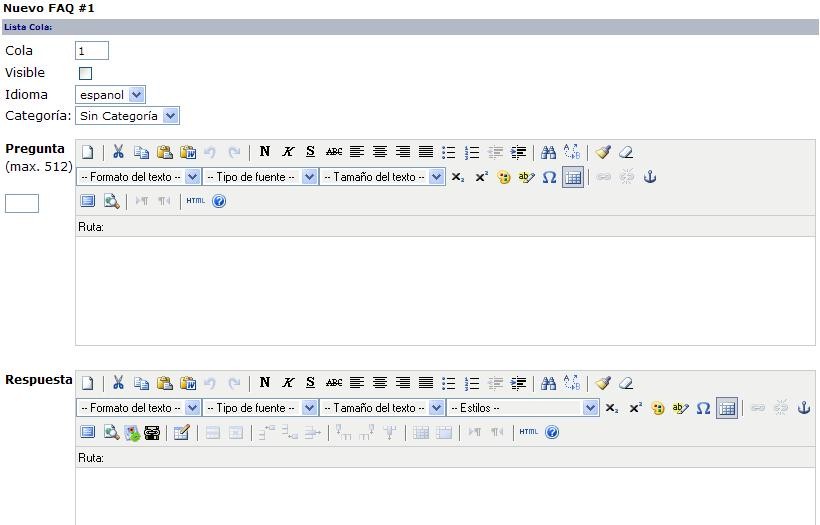The height and width of the screenshot is (525, 820).
Task: Open the Estilos dropdown in Respuesta editor
Action: 523,408
